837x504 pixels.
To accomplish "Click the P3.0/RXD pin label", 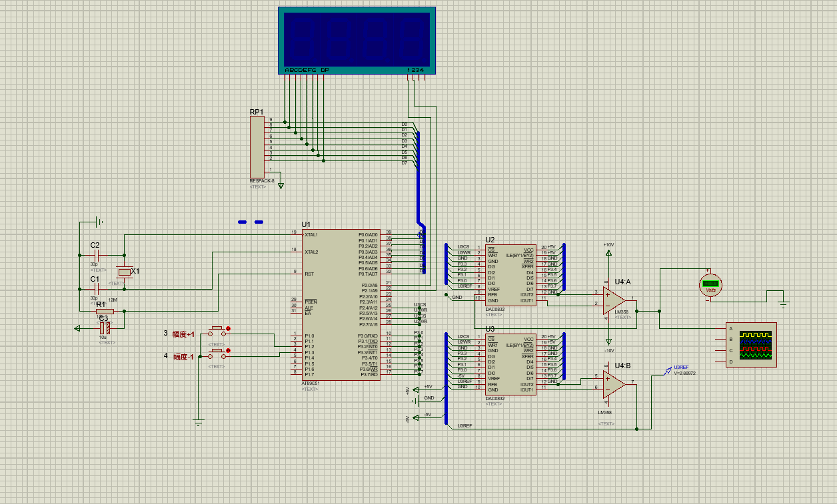I will coord(368,336).
